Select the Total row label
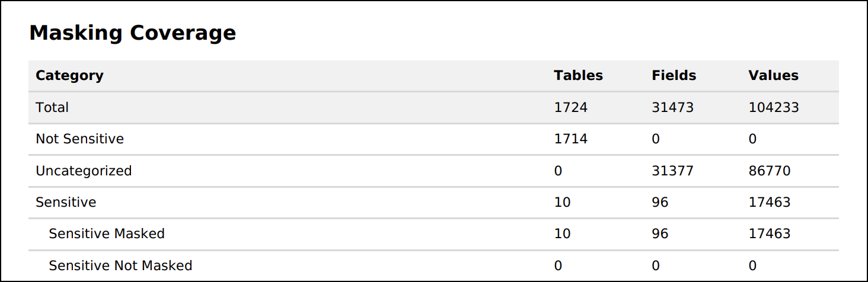The image size is (868, 282). [x=52, y=107]
